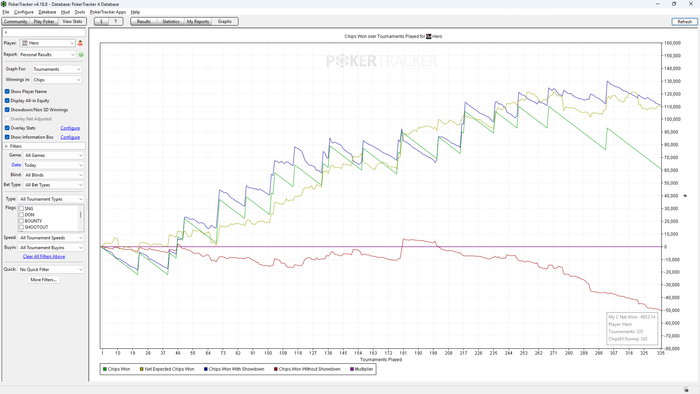Click the dollar sign cash toggle button

(x=101, y=21)
